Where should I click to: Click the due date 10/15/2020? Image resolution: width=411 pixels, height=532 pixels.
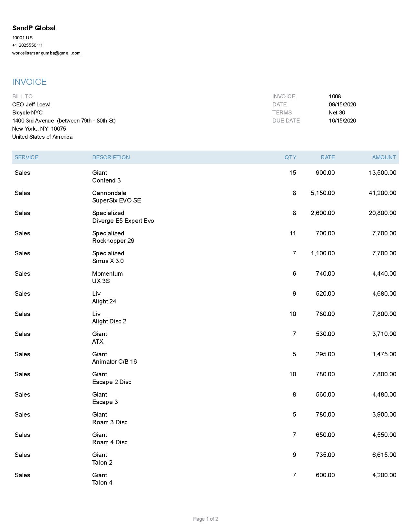pyautogui.click(x=342, y=121)
